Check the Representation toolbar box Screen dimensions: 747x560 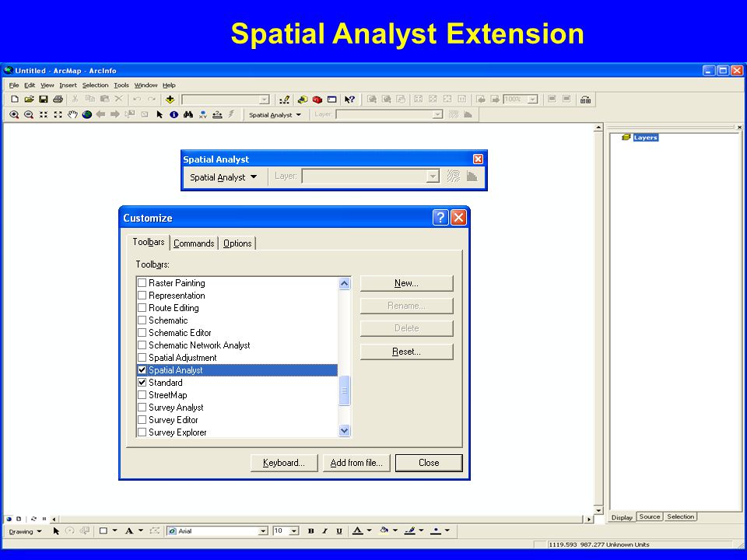point(142,296)
